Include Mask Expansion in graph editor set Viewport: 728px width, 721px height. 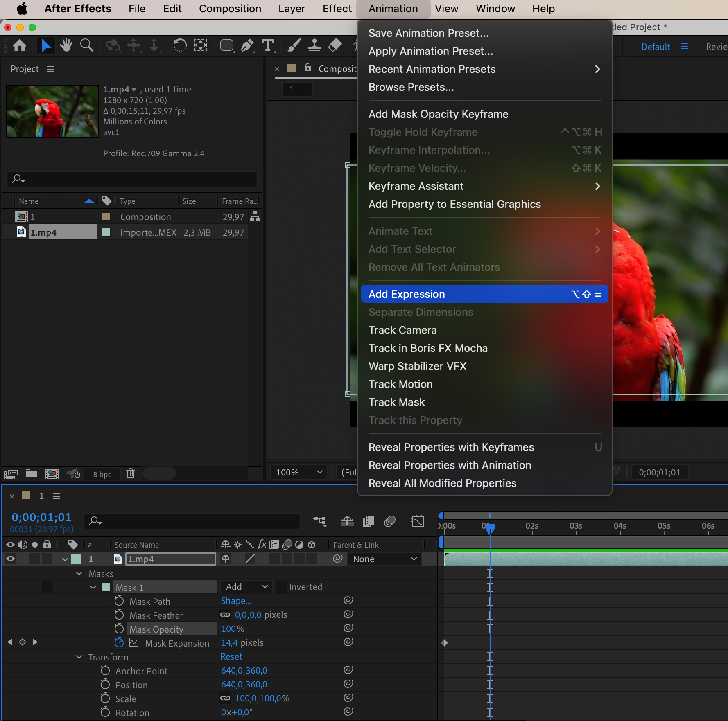click(x=133, y=642)
